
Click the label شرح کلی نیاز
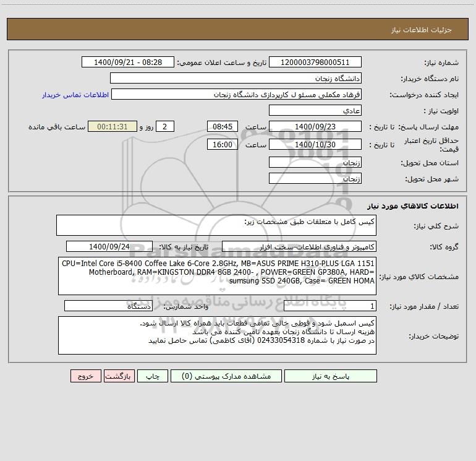pyautogui.click(x=436, y=226)
